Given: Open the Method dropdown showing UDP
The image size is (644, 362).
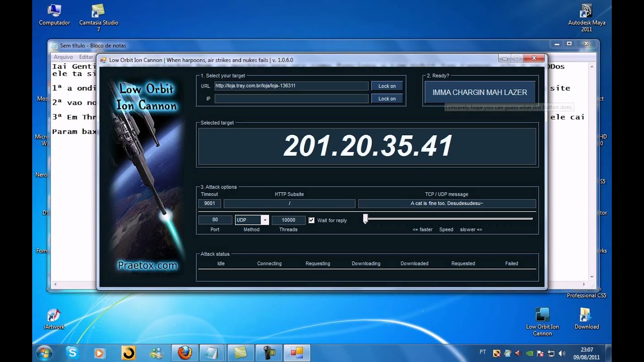Looking at the screenshot, I should pyautogui.click(x=252, y=220).
